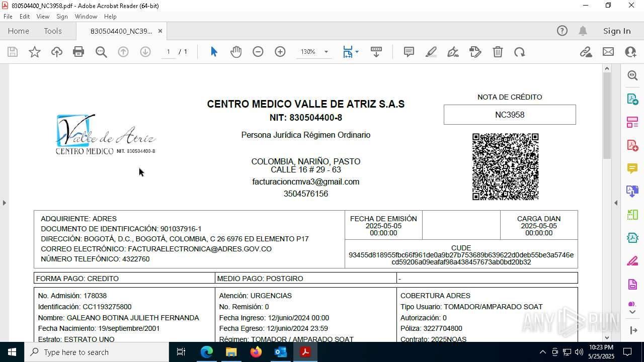
Task: Open the sign document pen tool
Action: (453, 52)
